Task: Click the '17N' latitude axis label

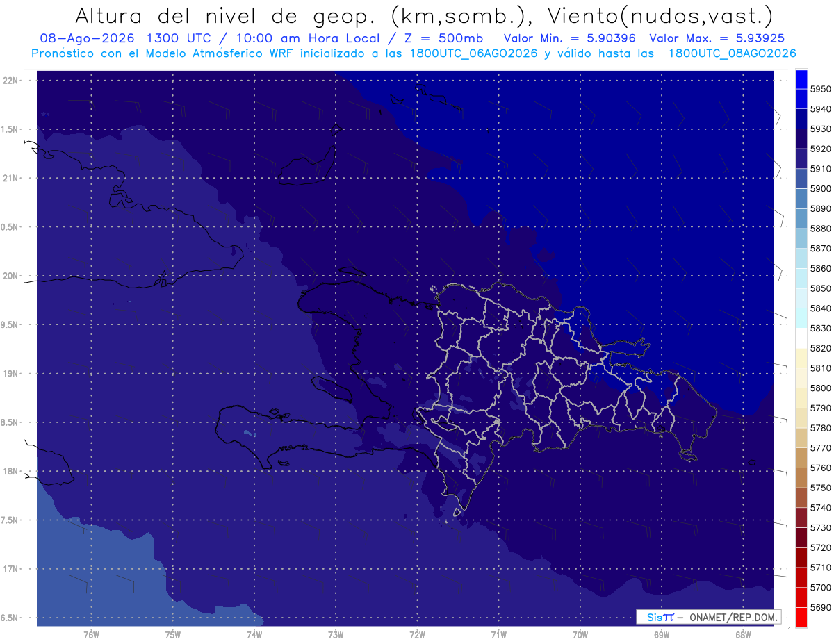Action: click(x=10, y=570)
